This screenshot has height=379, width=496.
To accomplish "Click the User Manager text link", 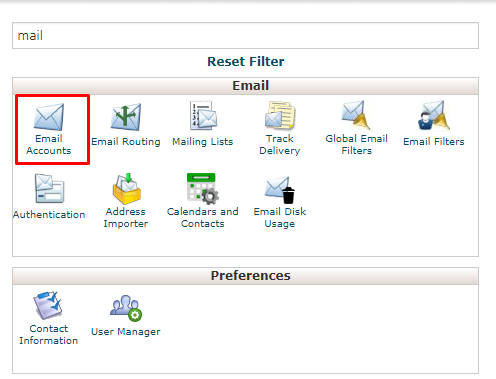I will [x=126, y=332].
